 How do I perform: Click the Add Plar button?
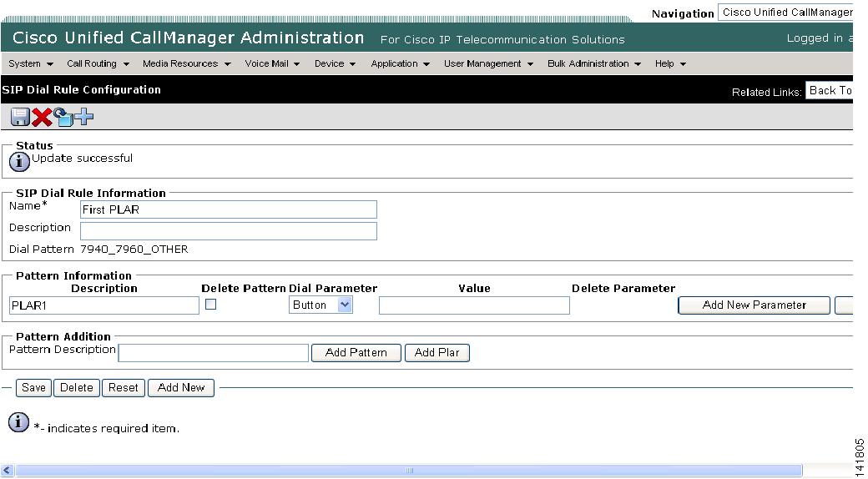point(437,353)
